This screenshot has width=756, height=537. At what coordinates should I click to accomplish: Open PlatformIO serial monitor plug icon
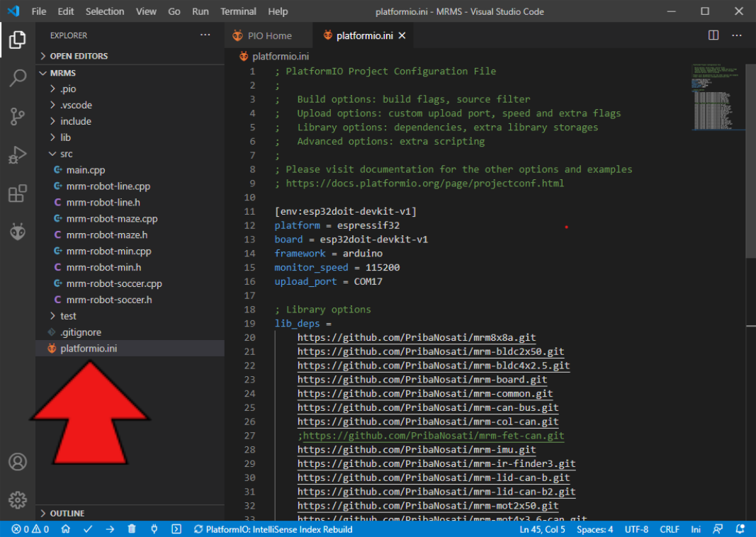click(154, 529)
